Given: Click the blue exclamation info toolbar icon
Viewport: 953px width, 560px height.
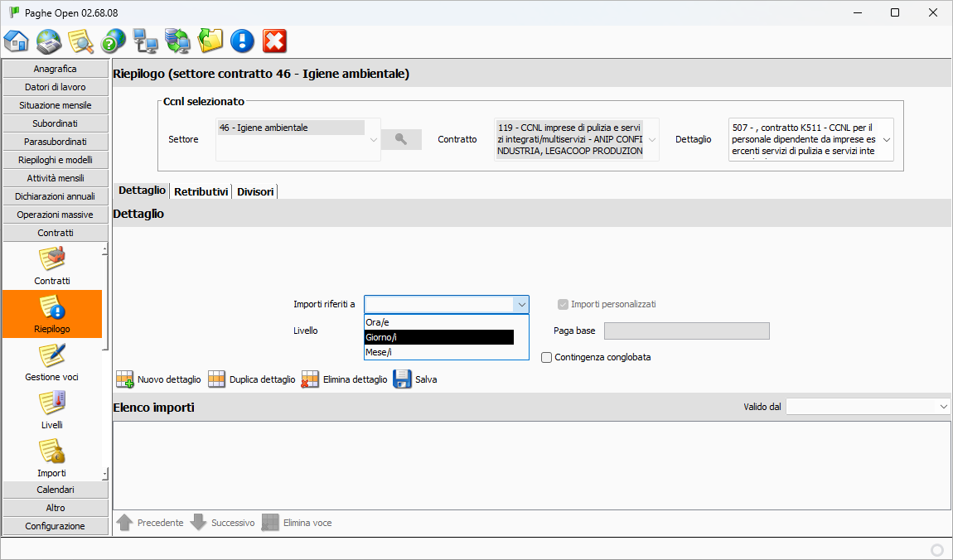Looking at the screenshot, I should 242,41.
